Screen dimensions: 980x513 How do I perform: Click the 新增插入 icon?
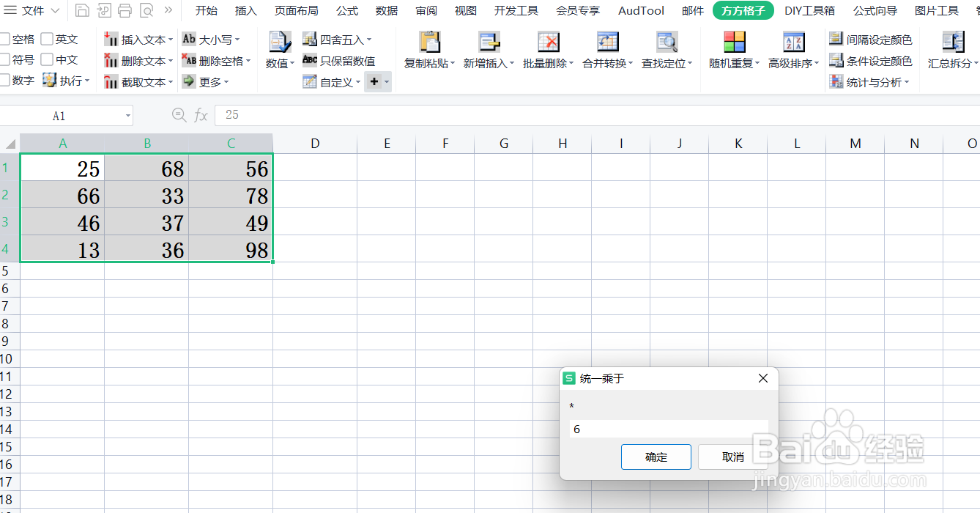click(x=489, y=42)
